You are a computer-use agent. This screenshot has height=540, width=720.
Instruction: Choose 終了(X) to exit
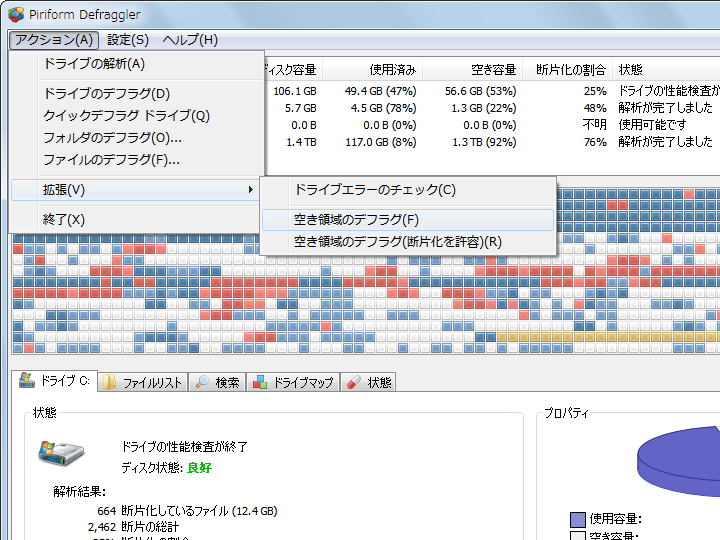click(x=137, y=219)
